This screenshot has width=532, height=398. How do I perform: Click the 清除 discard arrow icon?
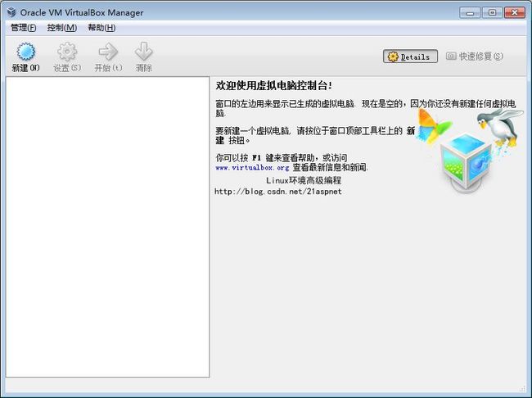tap(143, 52)
